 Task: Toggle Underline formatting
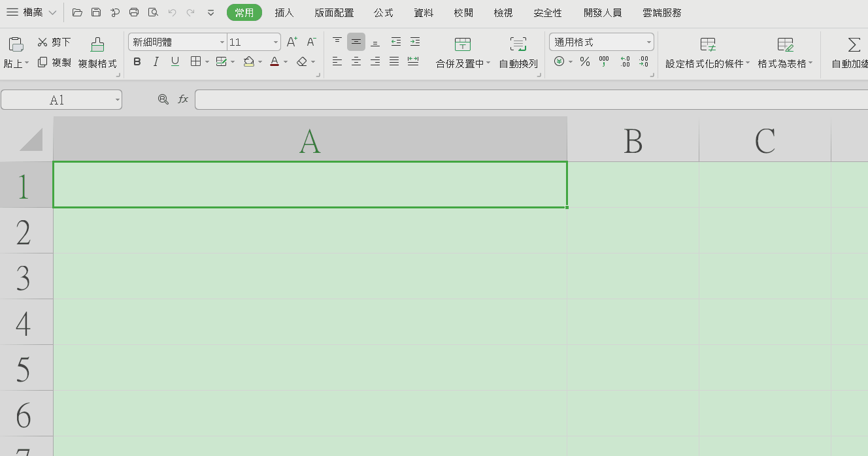click(x=175, y=61)
